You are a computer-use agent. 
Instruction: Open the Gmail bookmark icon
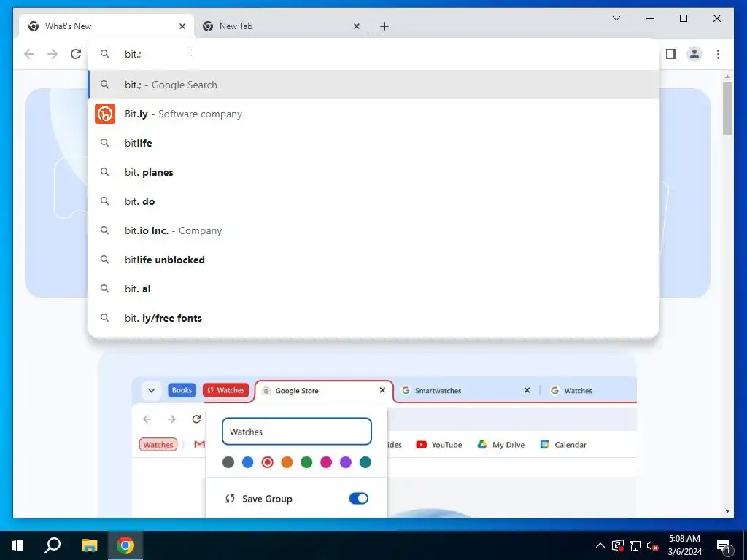(x=199, y=444)
